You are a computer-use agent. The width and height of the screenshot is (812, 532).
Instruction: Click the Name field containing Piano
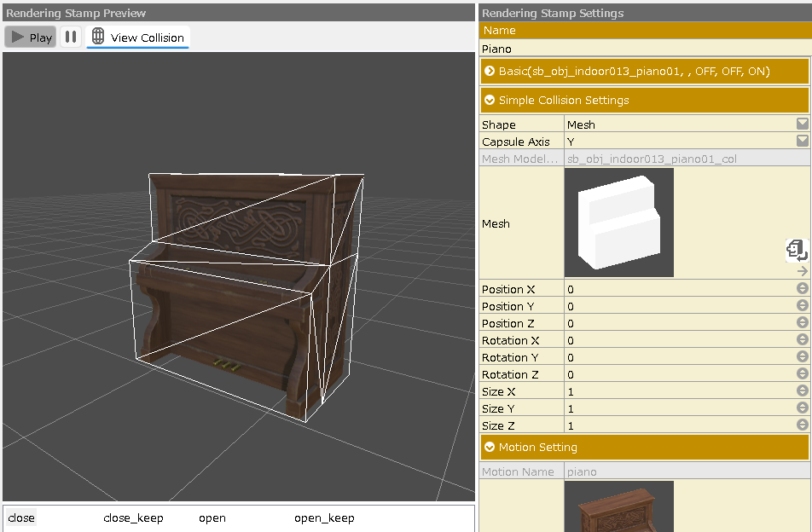644,49
